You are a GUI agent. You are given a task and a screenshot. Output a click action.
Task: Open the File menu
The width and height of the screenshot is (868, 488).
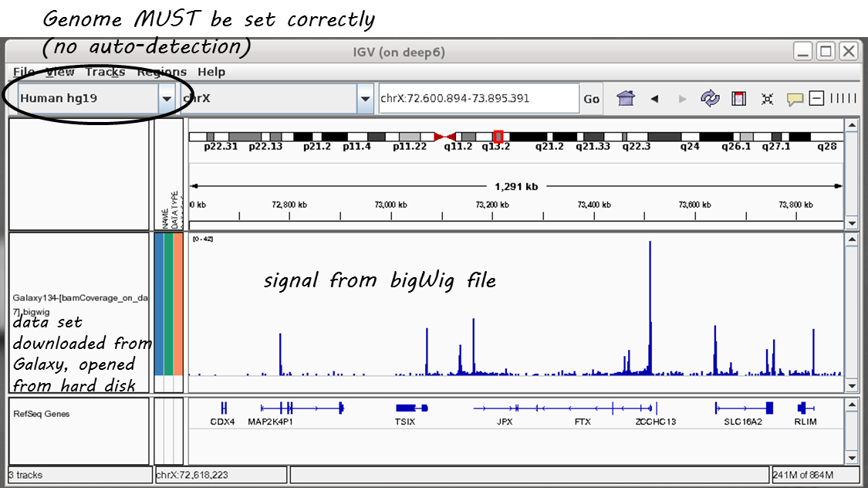[x=23, y=72]
